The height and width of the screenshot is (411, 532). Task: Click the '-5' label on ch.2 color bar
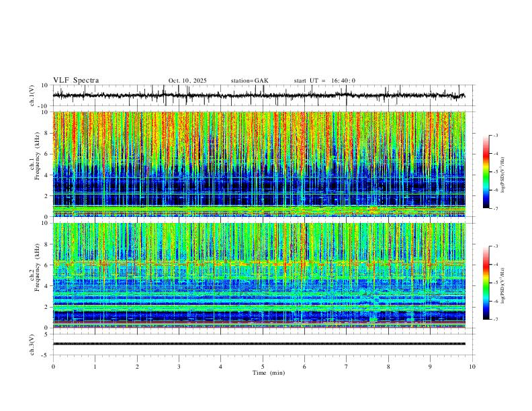[496, 283]
